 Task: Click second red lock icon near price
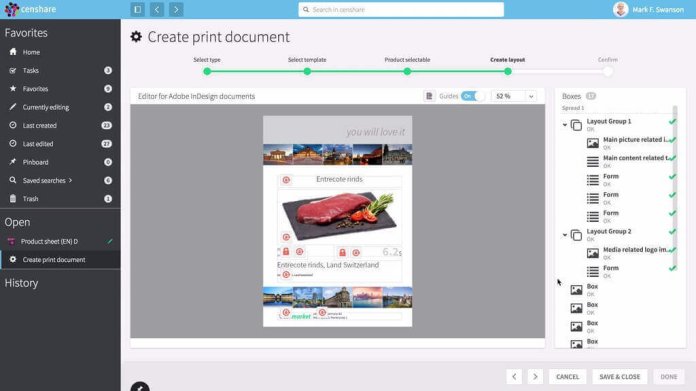[x=342, y=253]
